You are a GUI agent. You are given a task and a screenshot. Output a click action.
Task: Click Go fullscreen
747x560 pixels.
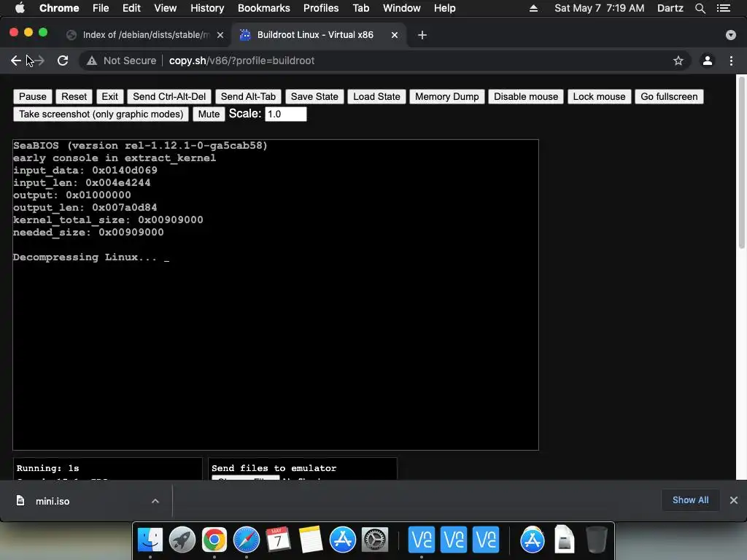(x=669, y=97)
